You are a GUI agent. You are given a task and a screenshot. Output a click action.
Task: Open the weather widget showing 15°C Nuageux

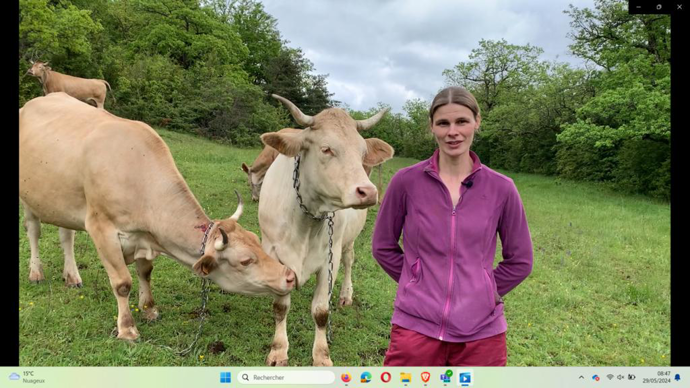(27, 377)
